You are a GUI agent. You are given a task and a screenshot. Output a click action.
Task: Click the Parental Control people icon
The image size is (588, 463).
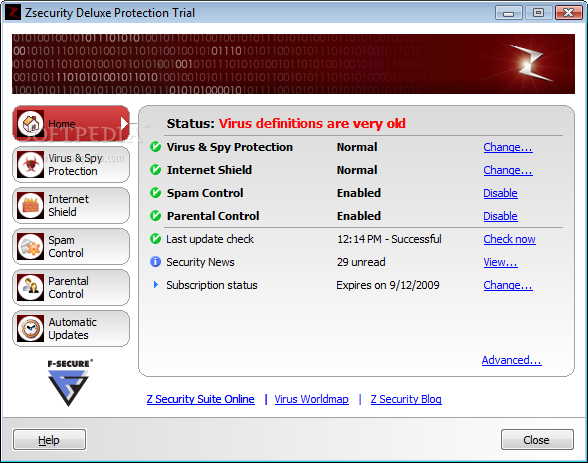coord(30,287)
